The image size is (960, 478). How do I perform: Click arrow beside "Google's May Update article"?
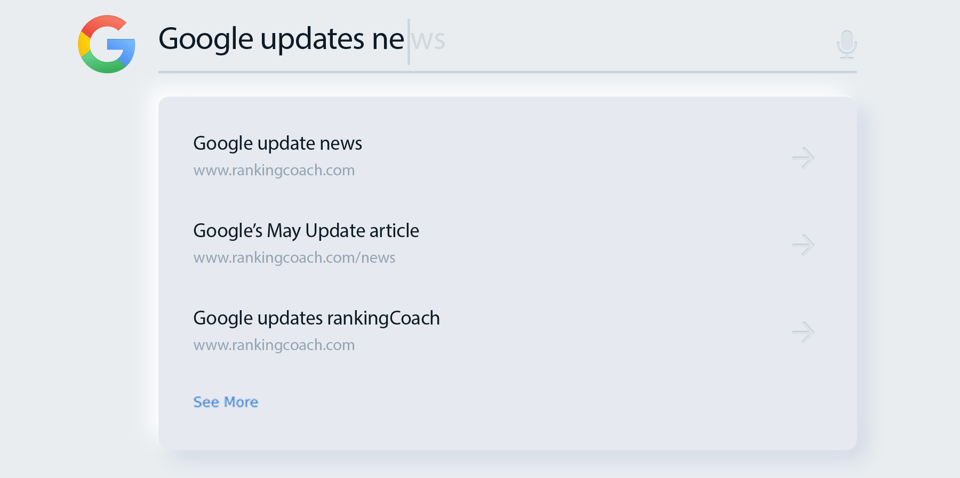pyautogui.click(x=802, y=245)
